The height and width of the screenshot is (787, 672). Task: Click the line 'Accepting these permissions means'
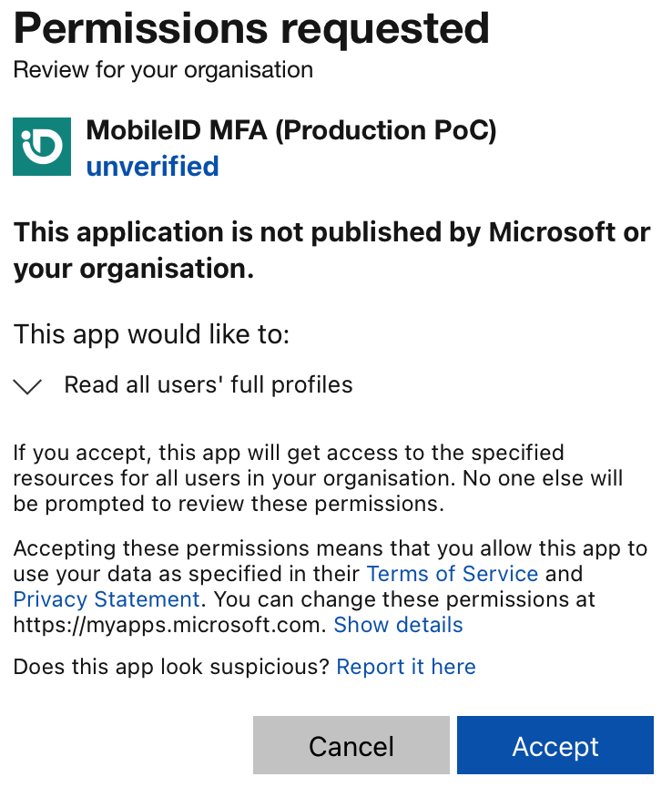[330, 548]
